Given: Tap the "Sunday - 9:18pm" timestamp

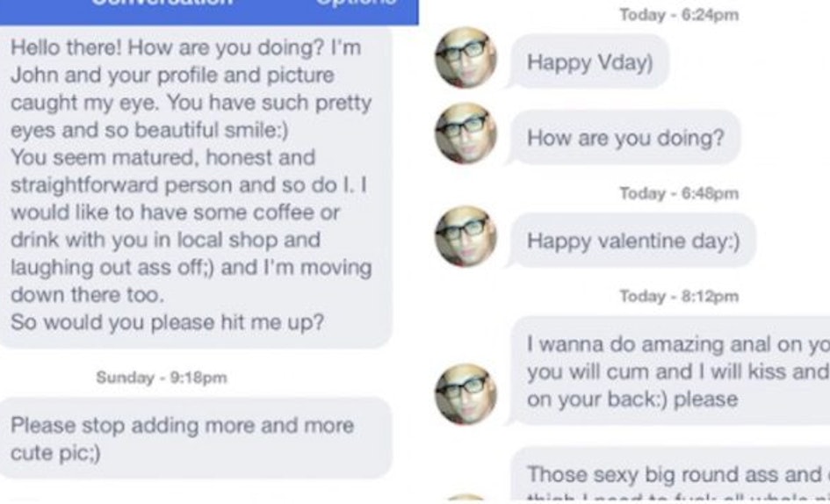Looking at the screenshot, I should point(162,378).
